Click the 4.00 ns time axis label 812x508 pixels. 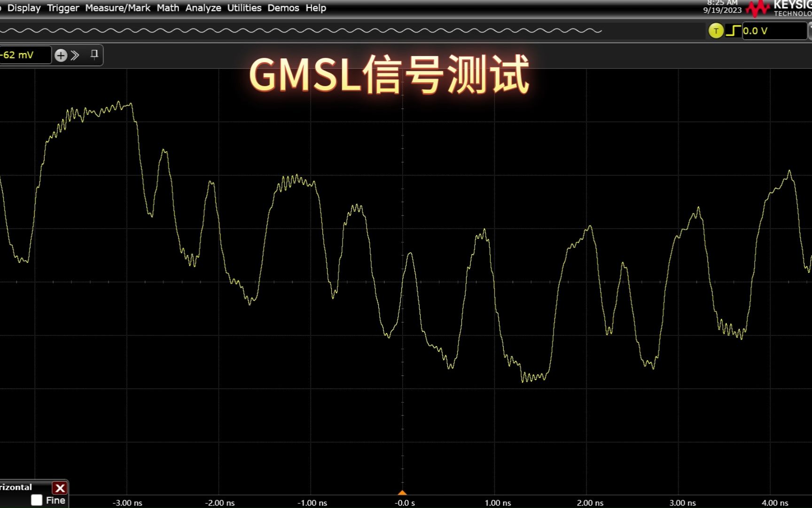[775, 503]
